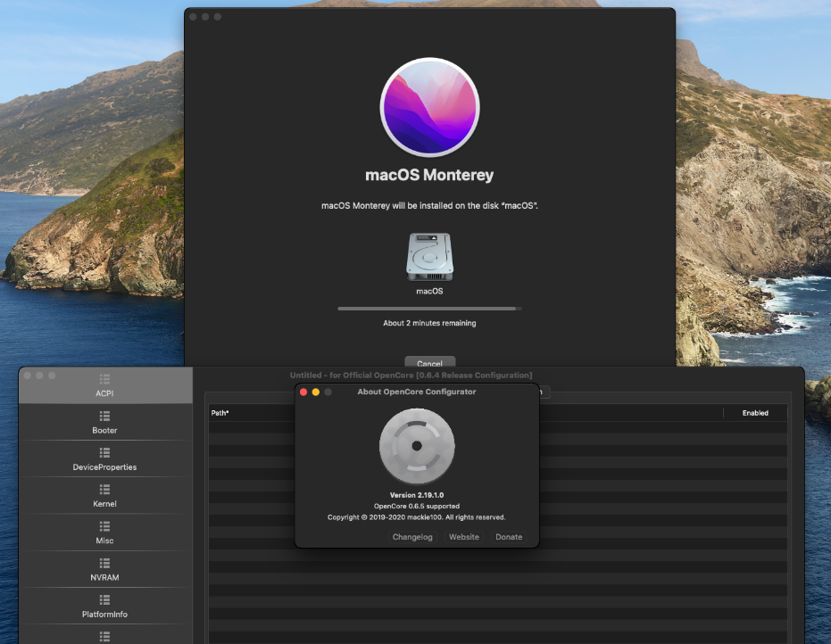Click 'OpenCore 0.6.5 supported' text
Image resolution: width=831 pixels, height=644 pixels.
[417, 507]
